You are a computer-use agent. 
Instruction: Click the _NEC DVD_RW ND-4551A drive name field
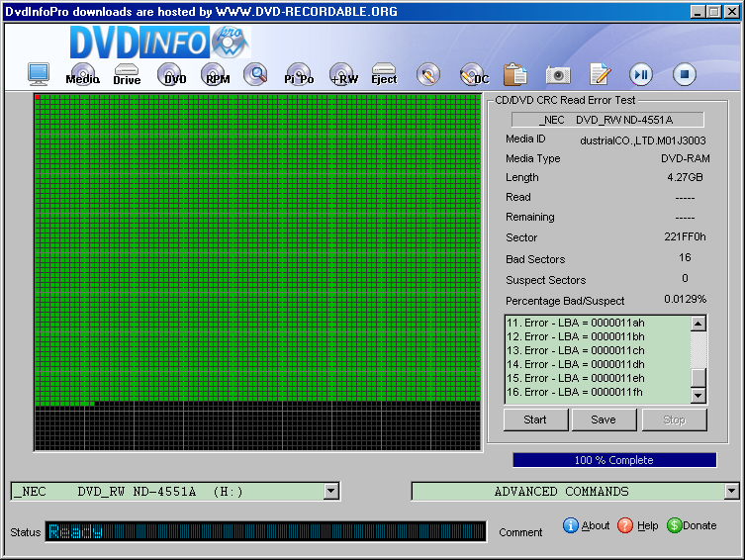point(607,120)
